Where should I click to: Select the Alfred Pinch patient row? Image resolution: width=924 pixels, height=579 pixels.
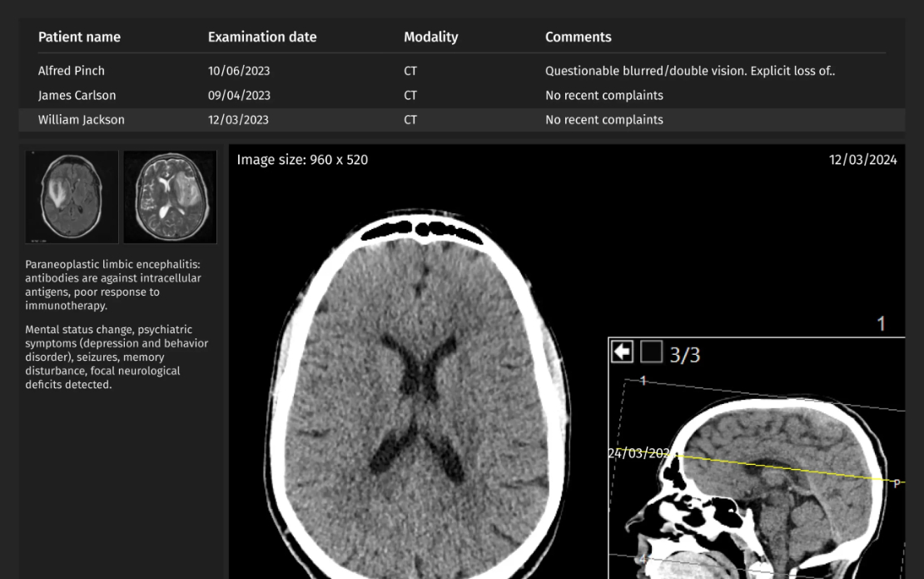pos(462,71)
